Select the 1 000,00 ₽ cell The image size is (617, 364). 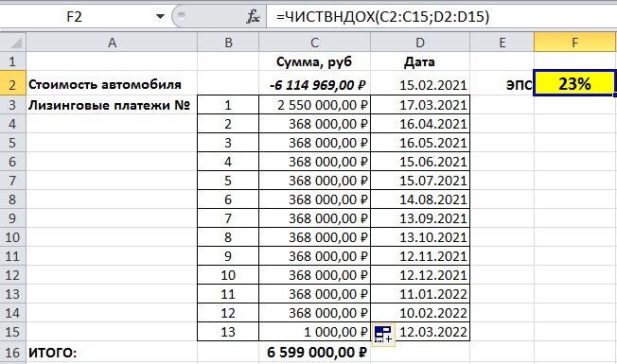(x=314, y=331)
